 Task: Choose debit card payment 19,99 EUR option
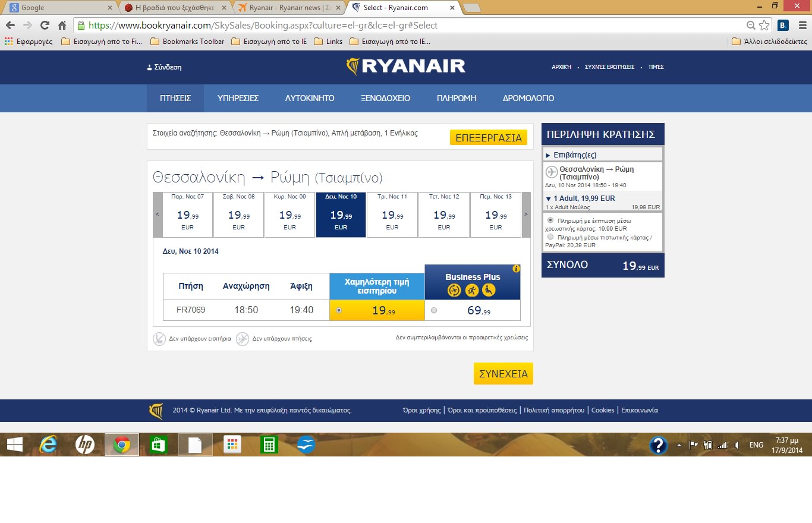tap(550, 220)
